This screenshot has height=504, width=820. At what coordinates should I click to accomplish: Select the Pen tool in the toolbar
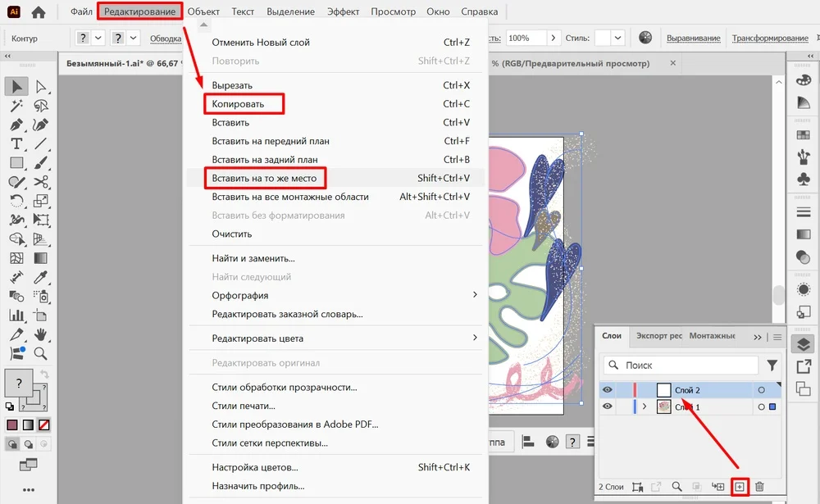pyautogui.click(x=16, y=125)
